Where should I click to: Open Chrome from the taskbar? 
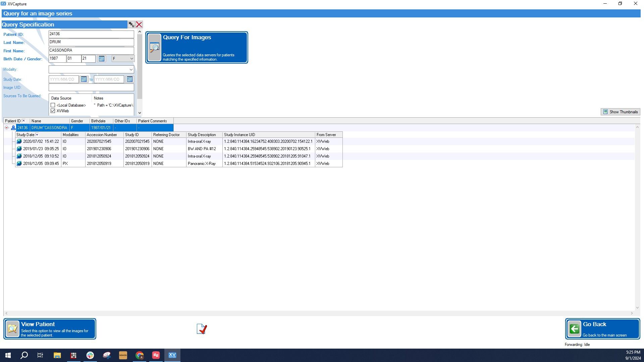coord(140,355)
